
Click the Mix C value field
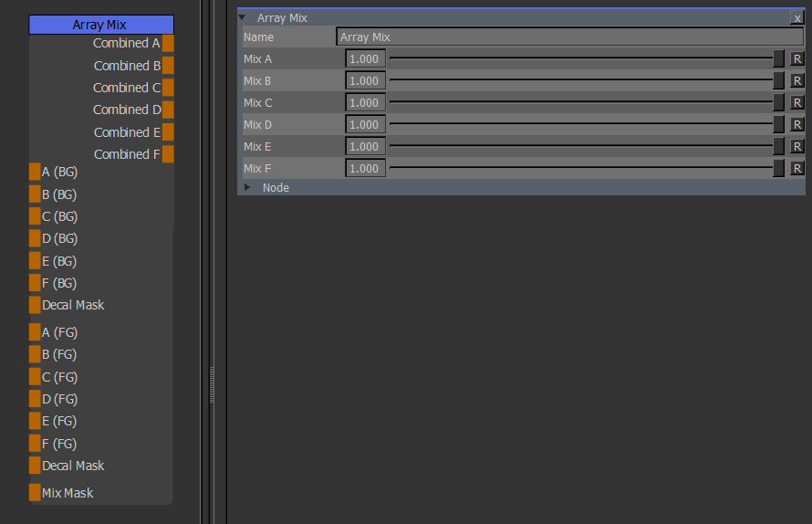click(x=365, y=103)
